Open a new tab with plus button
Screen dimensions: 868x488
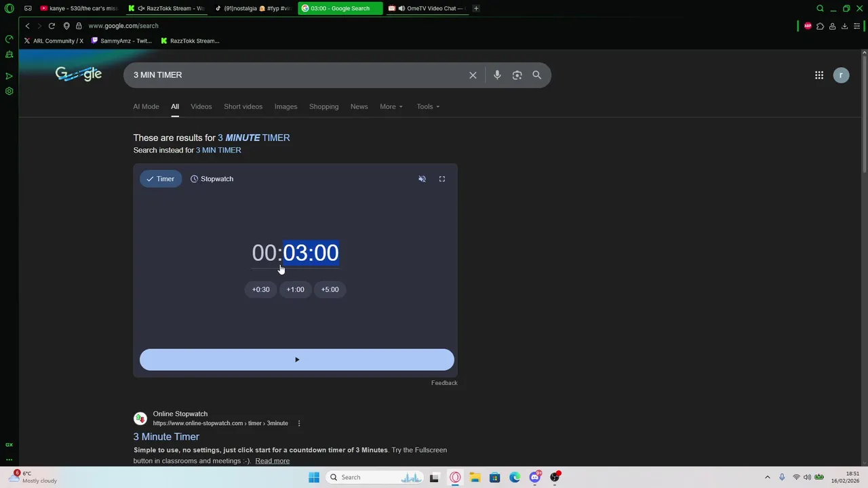(476, 9)
